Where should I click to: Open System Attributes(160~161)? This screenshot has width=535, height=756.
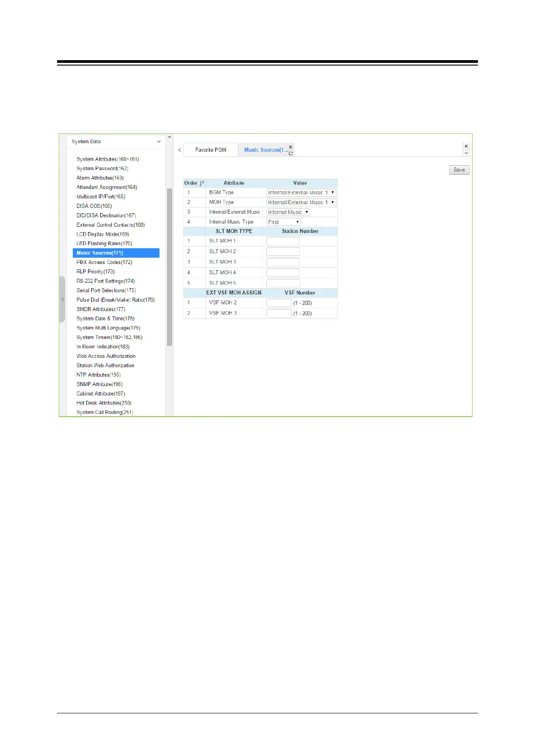108,159
